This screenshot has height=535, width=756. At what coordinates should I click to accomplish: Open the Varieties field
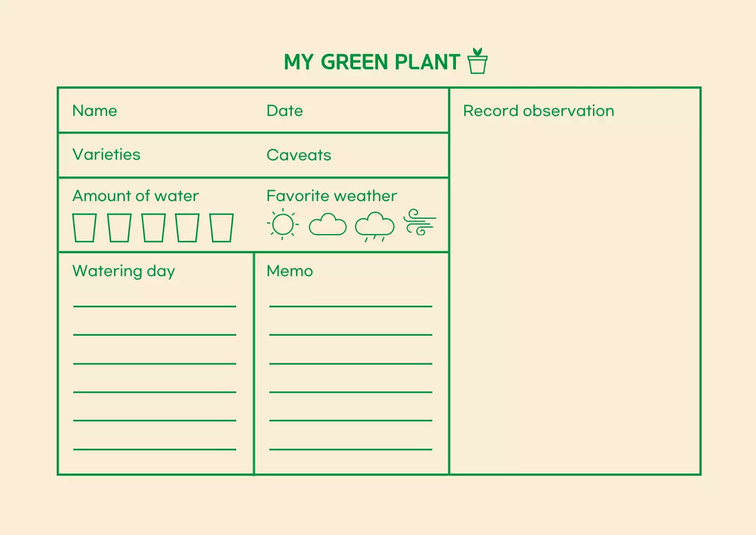(106, 155)
